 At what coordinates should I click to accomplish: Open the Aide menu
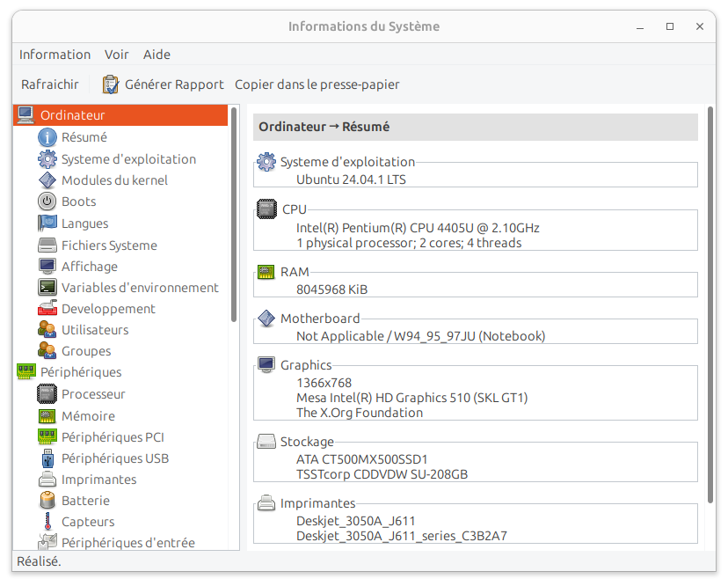coord(157,55)
